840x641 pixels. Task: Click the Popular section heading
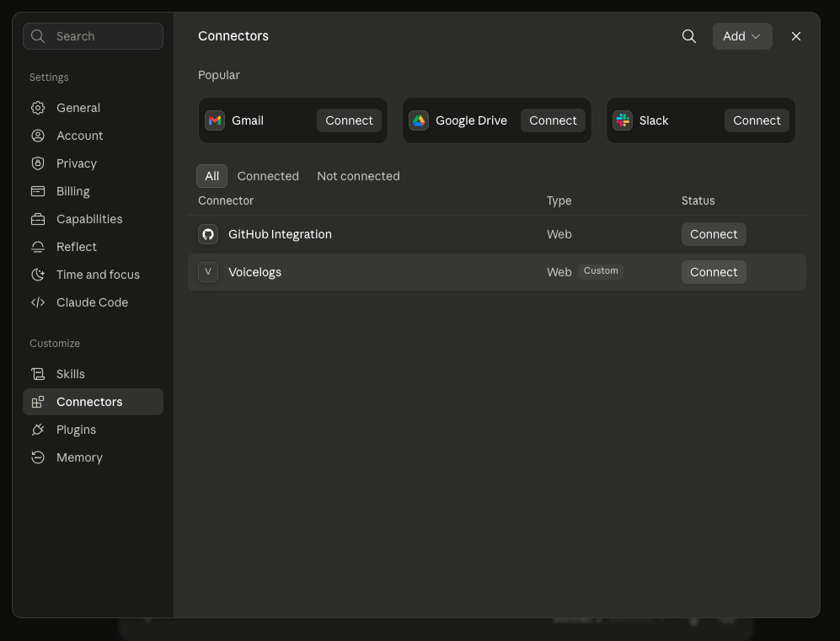(218, 75)
